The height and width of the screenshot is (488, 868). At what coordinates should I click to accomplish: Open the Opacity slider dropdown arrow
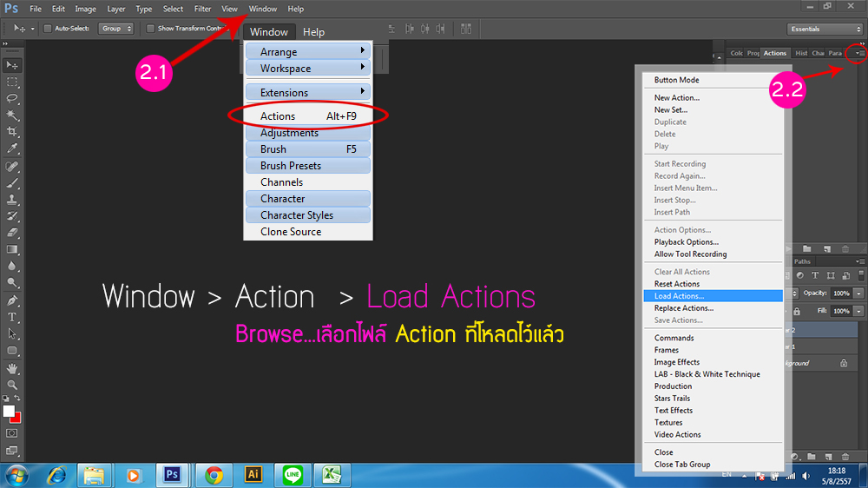pos(858,293)
